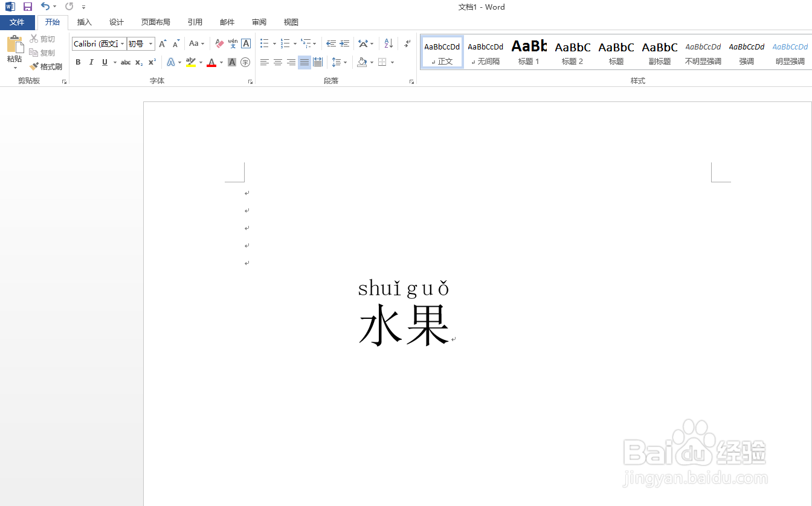The image size is (812, 506).
Task: Apply the 无间隔 style
Action: coord(486,52)
